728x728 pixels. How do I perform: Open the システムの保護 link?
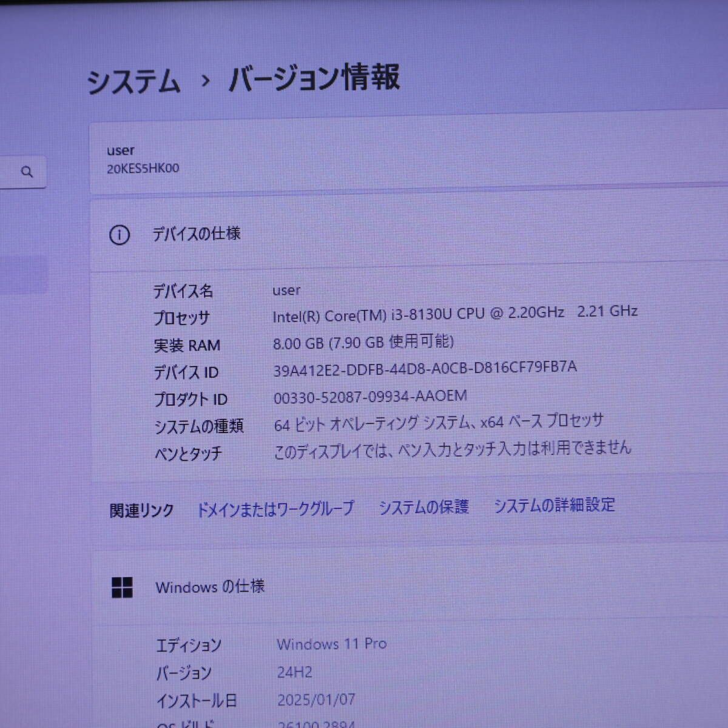tap(423, 507)
